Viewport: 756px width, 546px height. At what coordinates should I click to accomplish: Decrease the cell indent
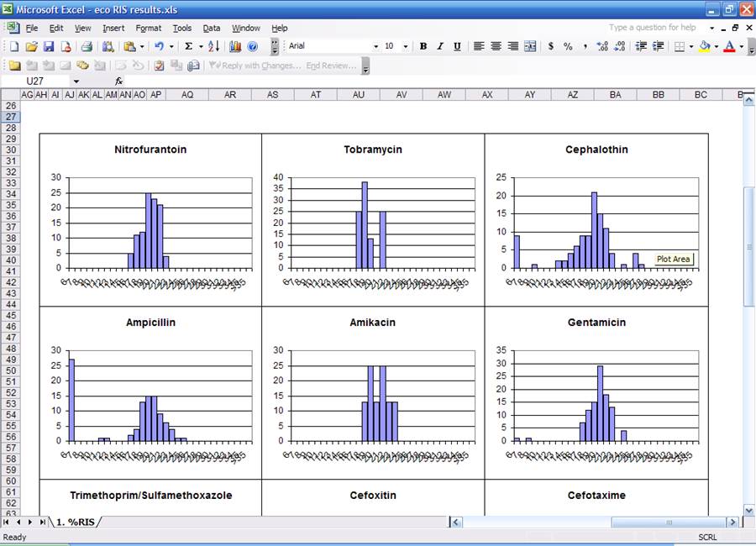(641, 46)
